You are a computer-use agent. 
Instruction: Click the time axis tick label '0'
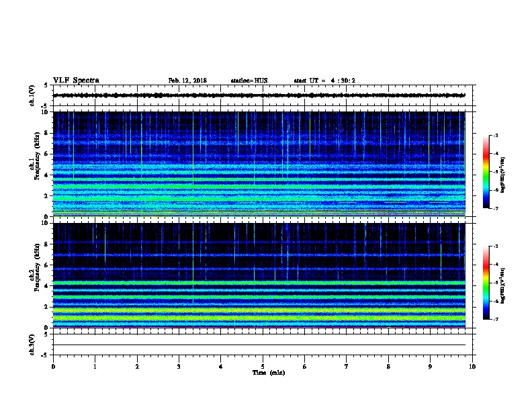click(x=53, y=367)
